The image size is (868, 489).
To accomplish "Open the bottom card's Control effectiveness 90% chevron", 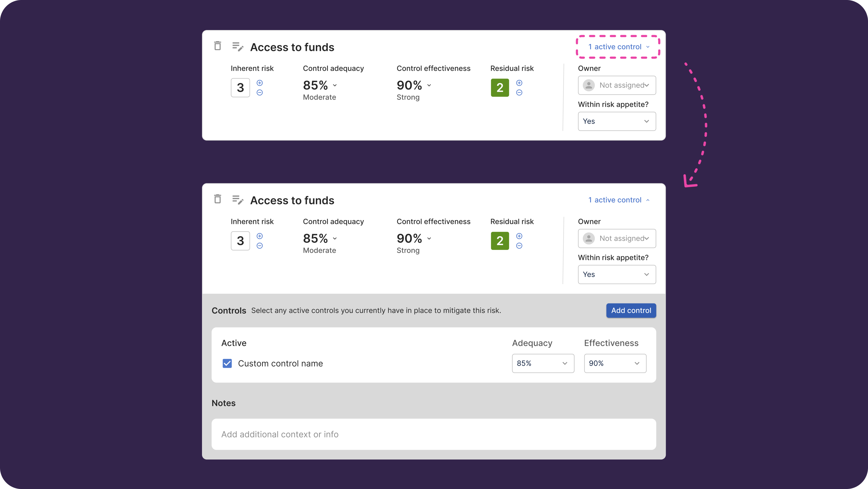I will click(429, 238).
